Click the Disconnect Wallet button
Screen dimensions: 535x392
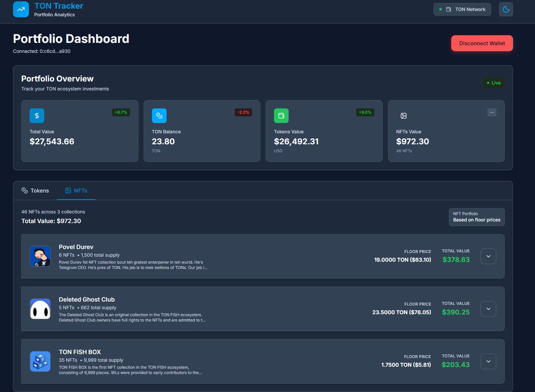click(482, 43)
